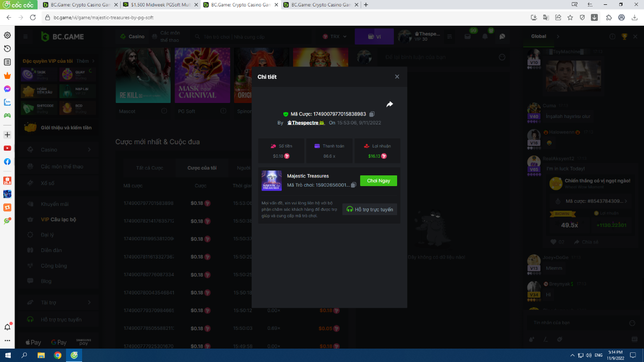The width and height of the screenshot is (644, 362).
Task: Click the Majestic Treasures game thumbnail
Action: point(272,181)
